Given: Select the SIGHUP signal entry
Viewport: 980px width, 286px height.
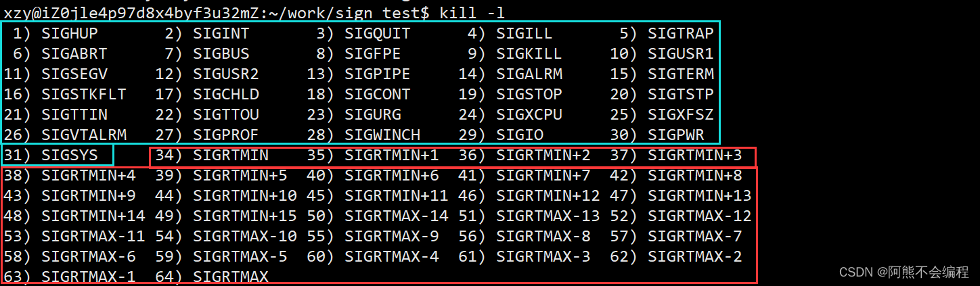Looking at the screenshot, I should [70, 33].
